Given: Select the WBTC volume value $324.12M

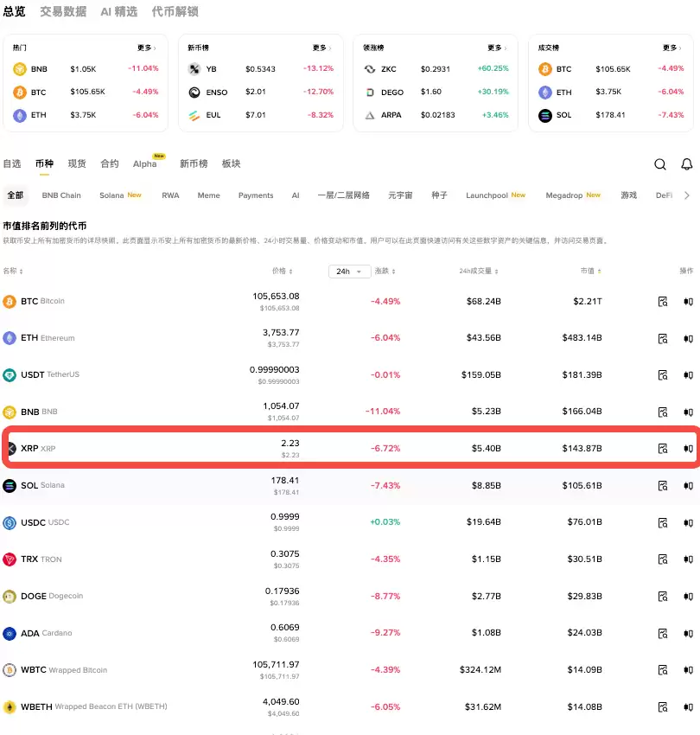Looking at the screenshot, I should pyautogui.click(x=480, y=670).
